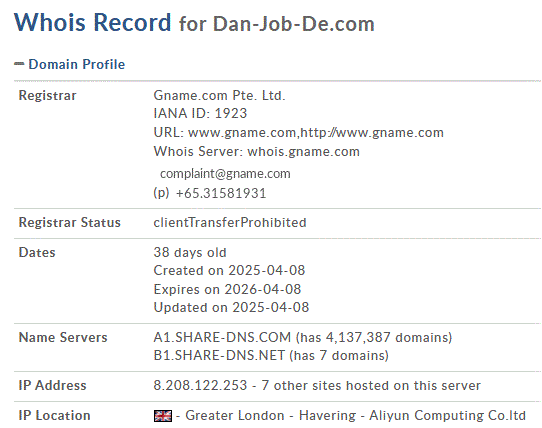Click the IANA ID 1923 text
This screenshot has width=542, height=428.
200,113
